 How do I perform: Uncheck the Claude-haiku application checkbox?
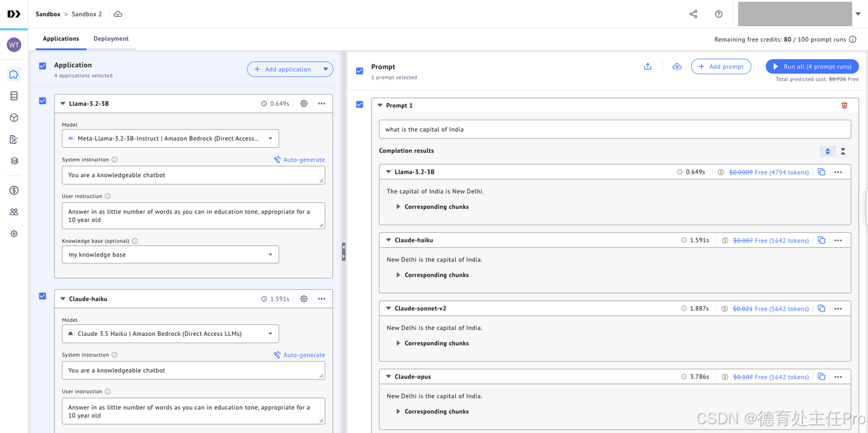[x=43, y=296]
